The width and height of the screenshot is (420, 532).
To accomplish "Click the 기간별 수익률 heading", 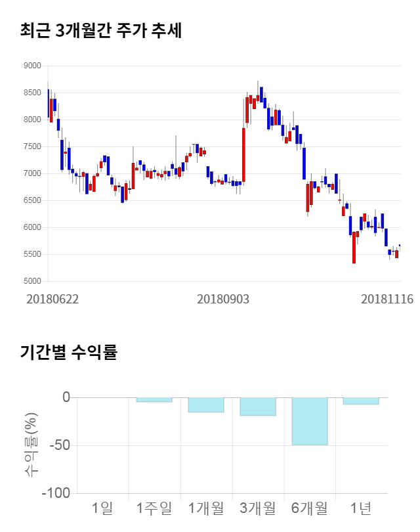I will click(68, 352).
